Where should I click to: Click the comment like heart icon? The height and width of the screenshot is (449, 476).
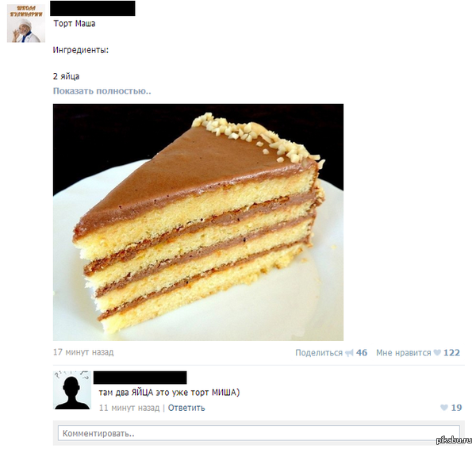(x=443, y=408)
